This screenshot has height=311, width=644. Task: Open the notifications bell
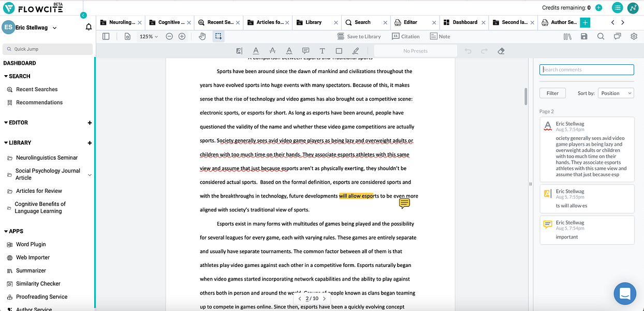pyautogui.click(x=89, y=27)
